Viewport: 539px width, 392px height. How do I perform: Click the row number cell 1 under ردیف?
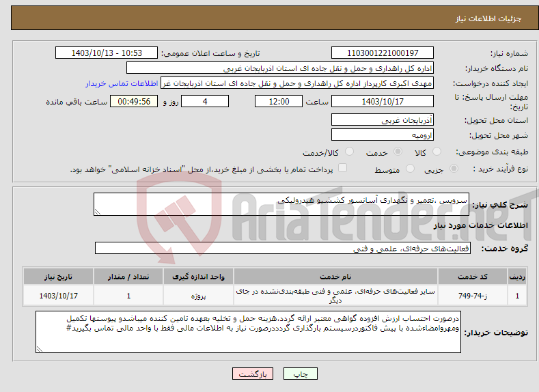(x=517, y=296)
